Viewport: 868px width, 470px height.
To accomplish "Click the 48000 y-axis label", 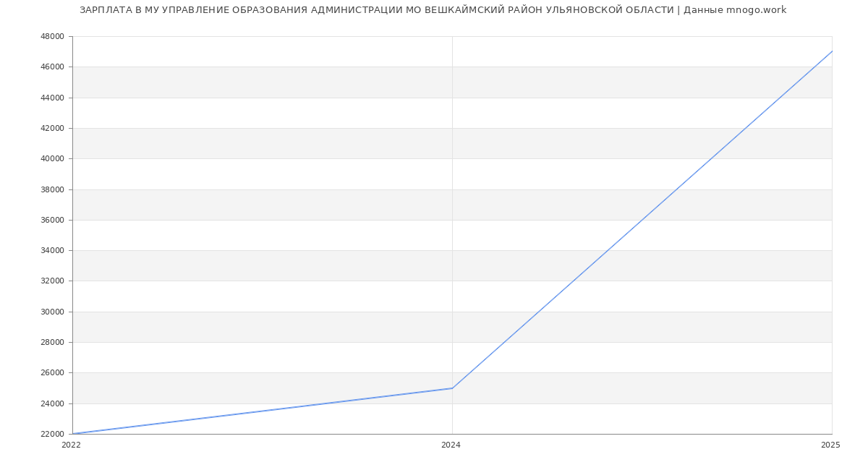I will (53, 37).
